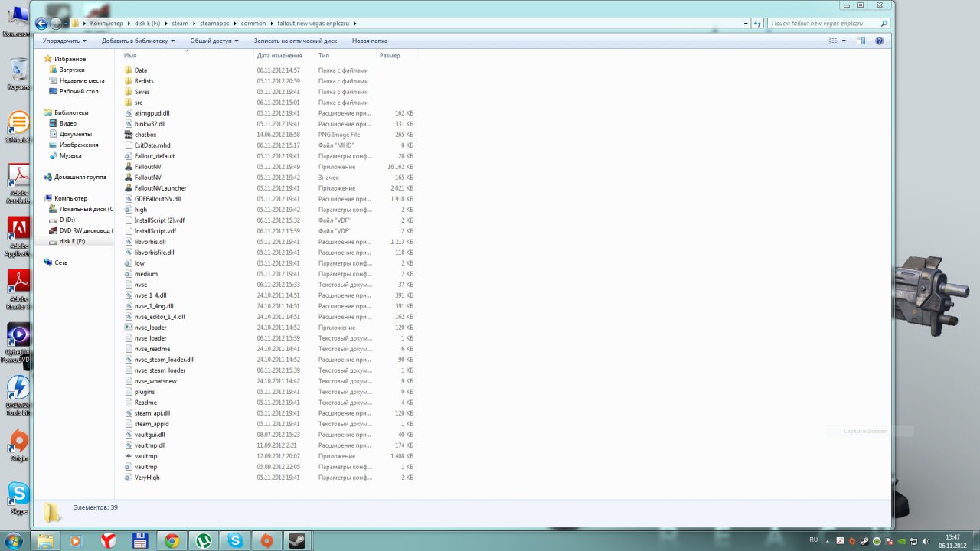Select Сеть in navigation pane

pyautogui.click(x=60, y=262)
